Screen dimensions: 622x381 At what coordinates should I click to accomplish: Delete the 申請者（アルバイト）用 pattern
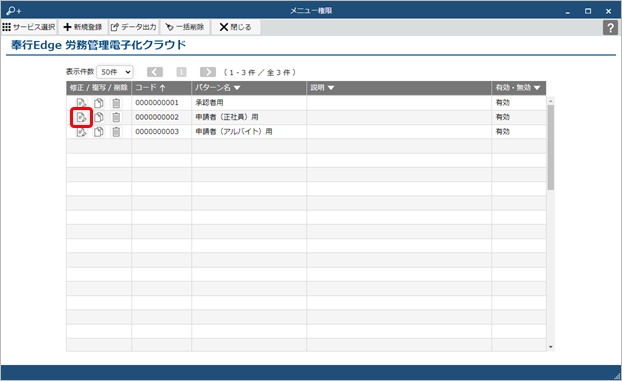coord(116,132)
